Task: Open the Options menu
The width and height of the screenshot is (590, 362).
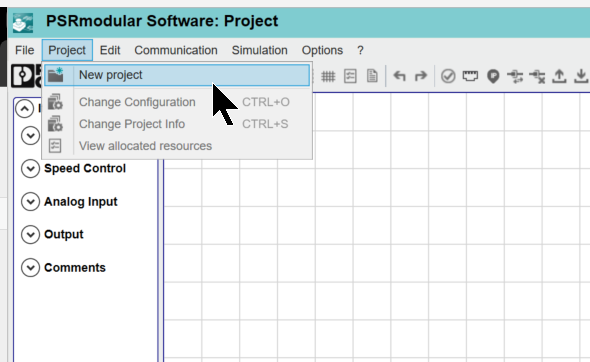Action: coord(322,50)
